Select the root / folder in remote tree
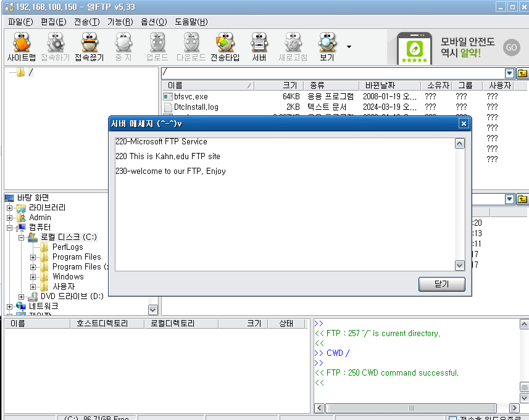Screen dimensions: 529x420 tap(25, 72)
